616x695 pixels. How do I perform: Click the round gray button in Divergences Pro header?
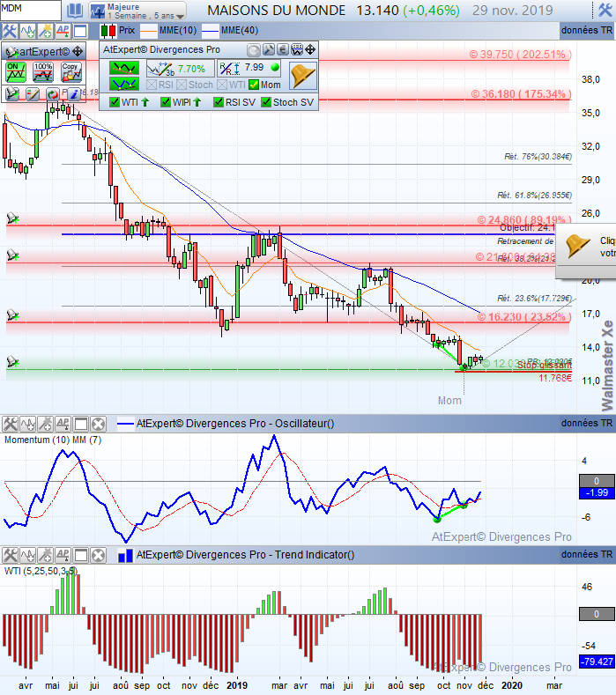coord(254,49)
